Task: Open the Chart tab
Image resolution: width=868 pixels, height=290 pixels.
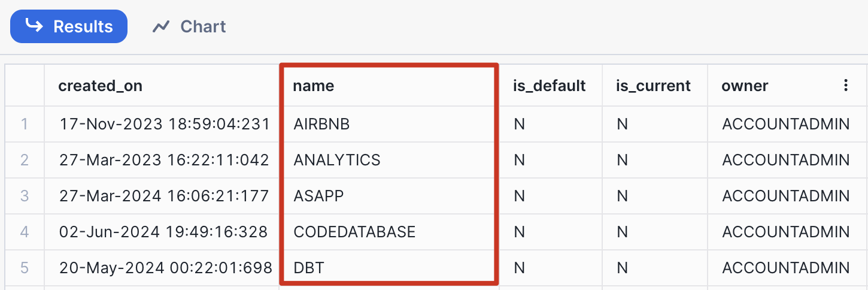Action: [189, 26]
